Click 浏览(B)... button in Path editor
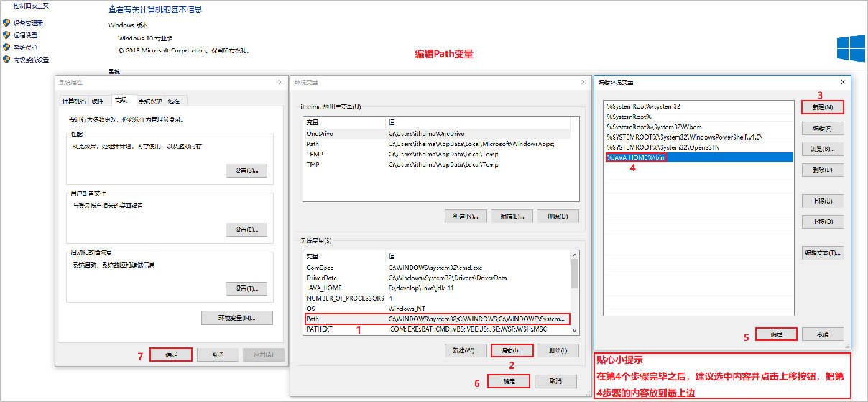 (x=822, y=149)
